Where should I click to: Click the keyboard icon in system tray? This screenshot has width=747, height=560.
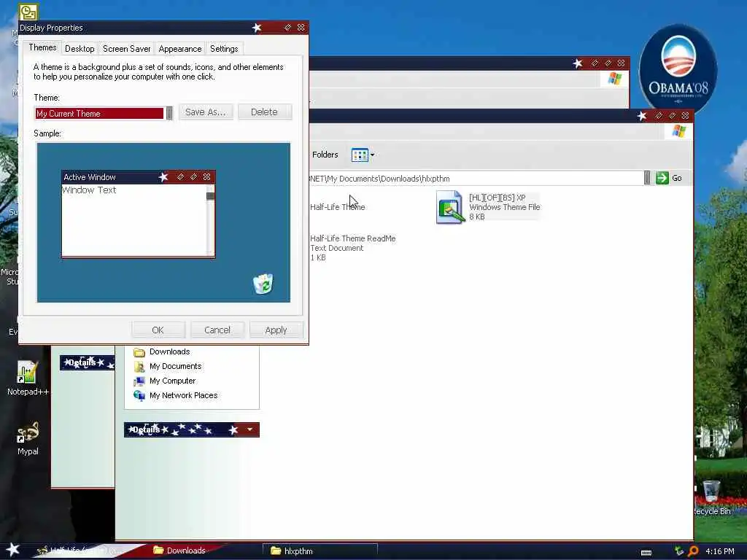[646, 552]
